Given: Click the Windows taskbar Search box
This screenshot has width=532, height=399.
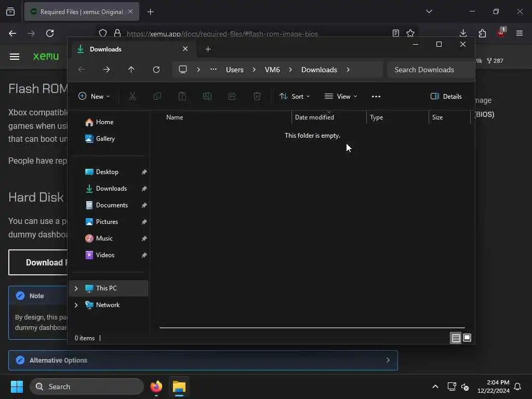Looking at the screenshot, I should (87, 387).
